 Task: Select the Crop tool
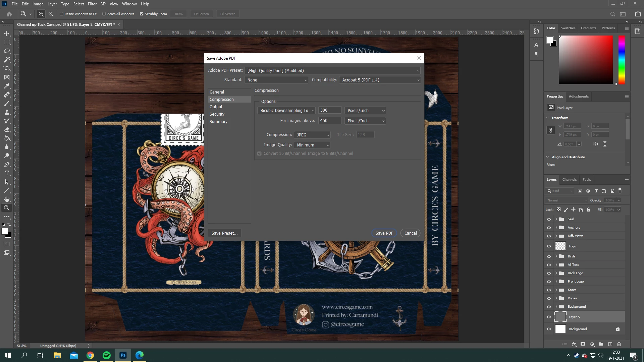[7, 68]
